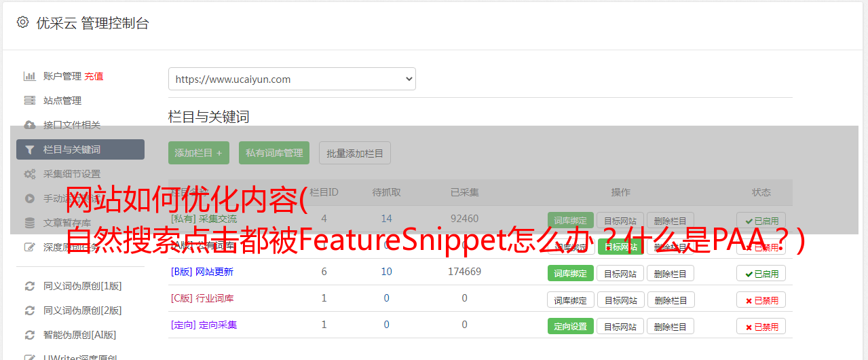Click 智能伪原创[AI版] refresh icon

29,335
